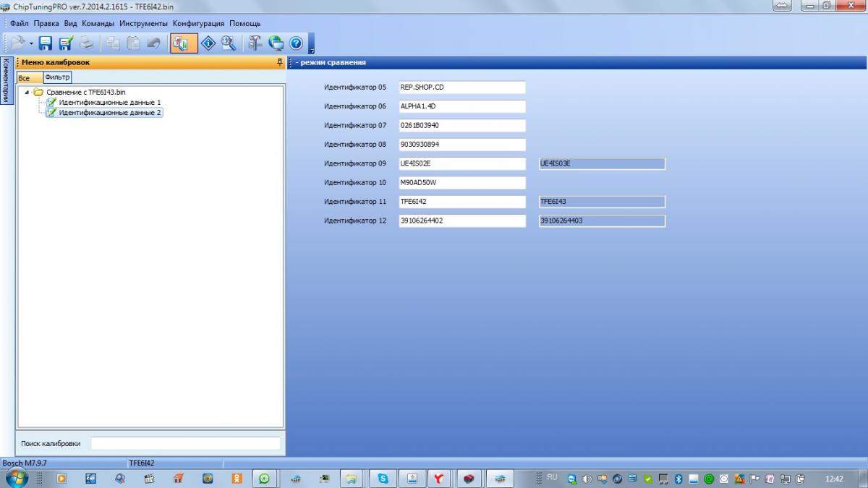This screenshot has width=868, height=488.
Task: Open the Explorer folder taskbar icon
Action: point(351,479)
